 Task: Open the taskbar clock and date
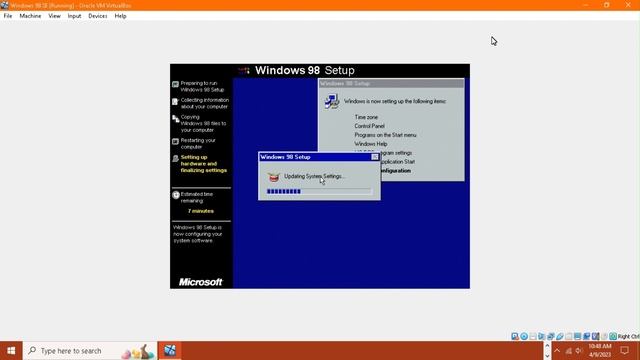(600, 351)
